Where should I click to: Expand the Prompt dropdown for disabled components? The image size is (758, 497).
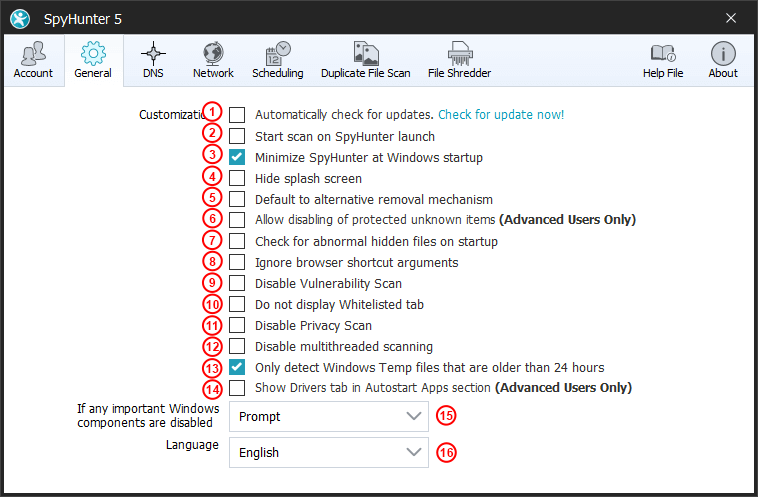[x=329, y=416]
